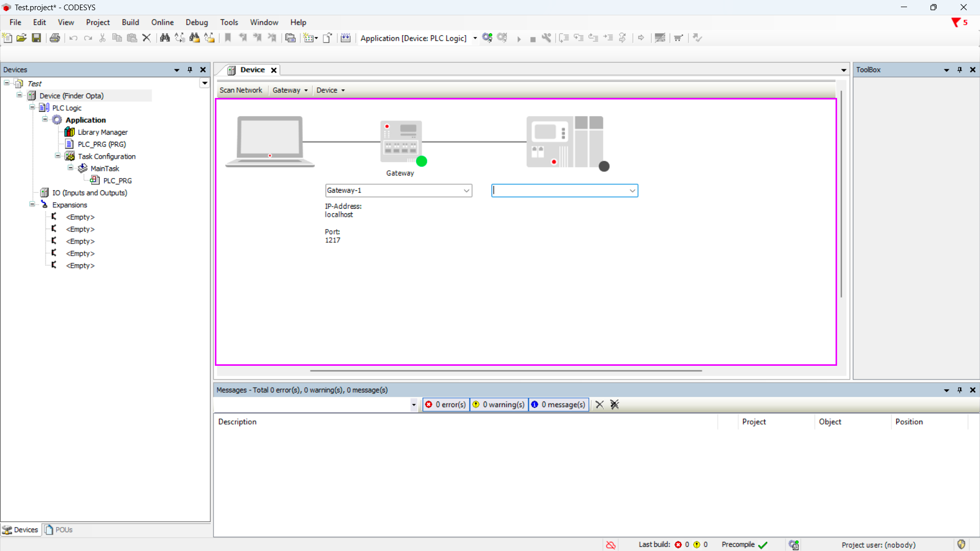
Task: Click the Print icon in toolbar
Action: pyautogui.click(x=55, y=38)
